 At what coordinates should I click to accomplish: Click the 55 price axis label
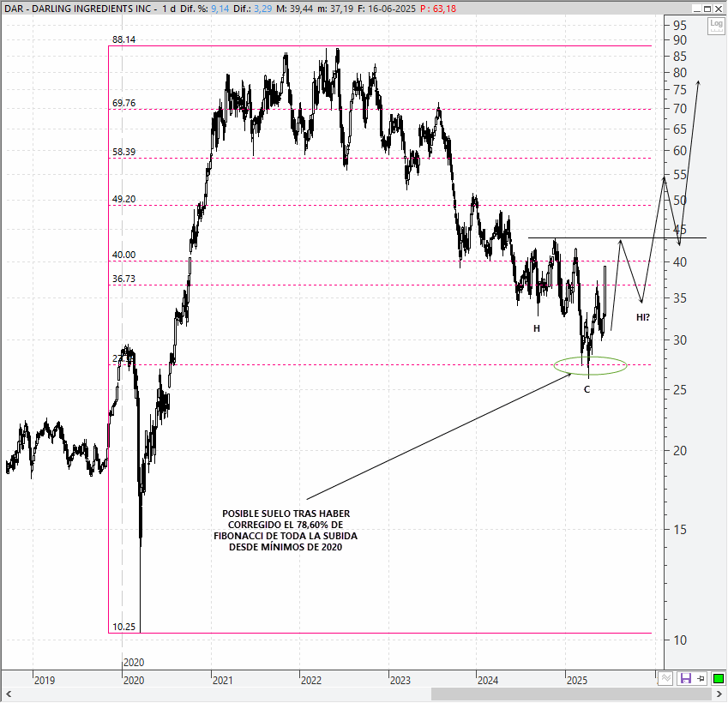tap(680, 175)
